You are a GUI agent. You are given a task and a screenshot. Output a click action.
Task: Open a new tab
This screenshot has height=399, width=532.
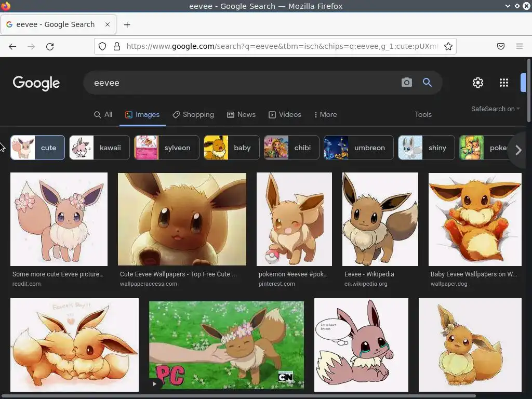click(127, 25)
